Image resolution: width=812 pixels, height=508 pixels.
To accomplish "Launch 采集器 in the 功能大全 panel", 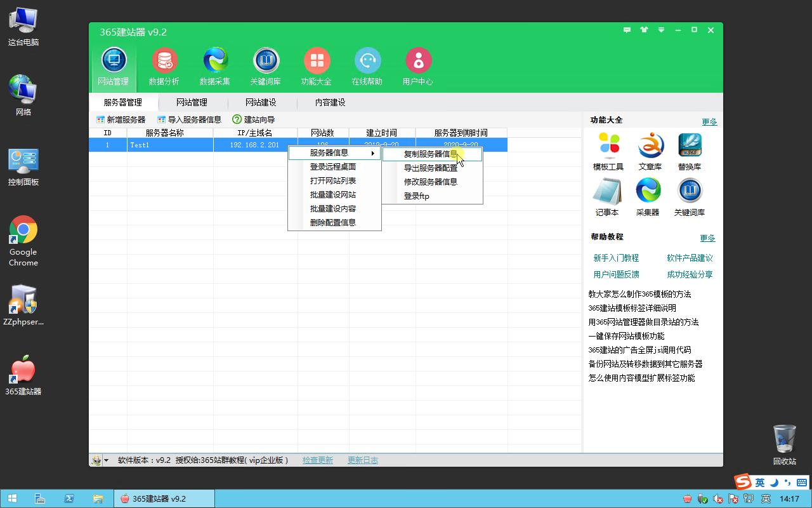I will click(x=648, y=197).
